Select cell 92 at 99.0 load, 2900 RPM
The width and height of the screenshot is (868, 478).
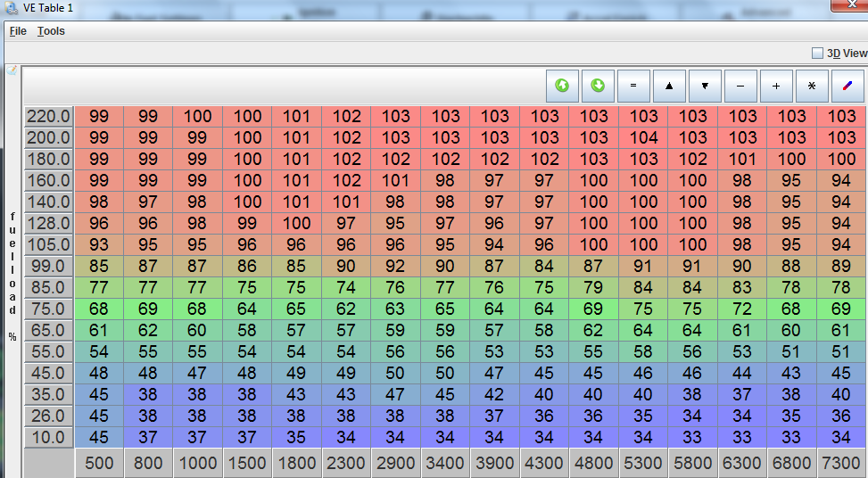click(396, 266)
